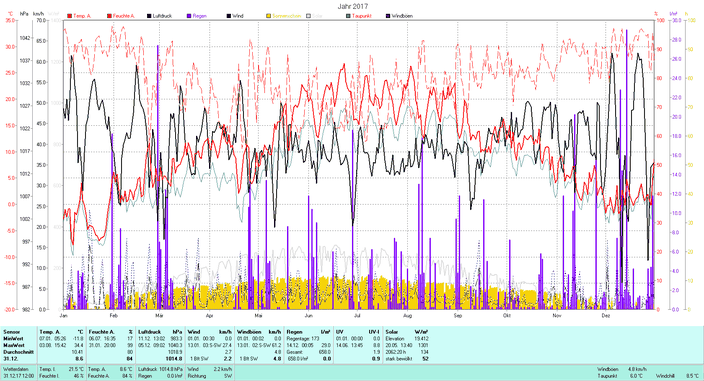
Task: Click the Nov month label on the x-axis
Action: pos(557,316)
